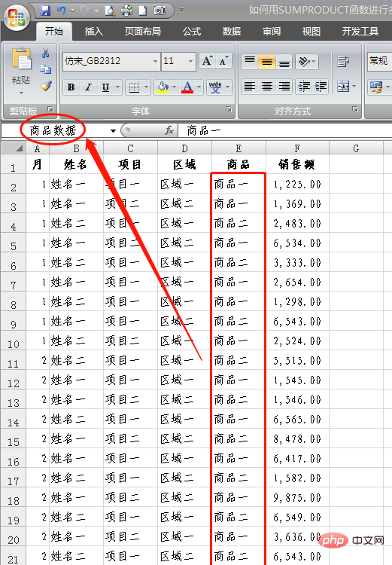Image resolution: width=392 pixels, height=565 pixels.
Task: Switch to the 页面布局 tab
Action: click(x=142, y=32)
